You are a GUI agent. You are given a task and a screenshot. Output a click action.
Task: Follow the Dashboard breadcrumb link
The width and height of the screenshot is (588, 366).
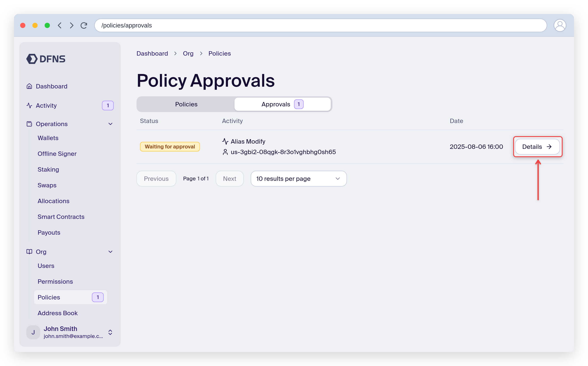tap(152, 53)
